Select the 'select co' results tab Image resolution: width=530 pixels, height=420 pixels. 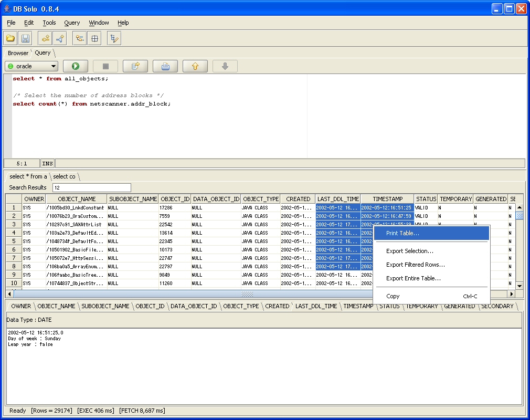(64, 176)
